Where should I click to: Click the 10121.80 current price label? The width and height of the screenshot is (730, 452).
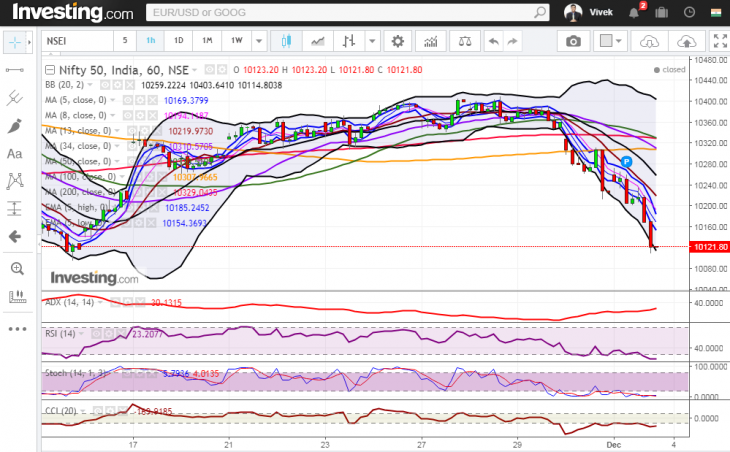click(710, 247)
